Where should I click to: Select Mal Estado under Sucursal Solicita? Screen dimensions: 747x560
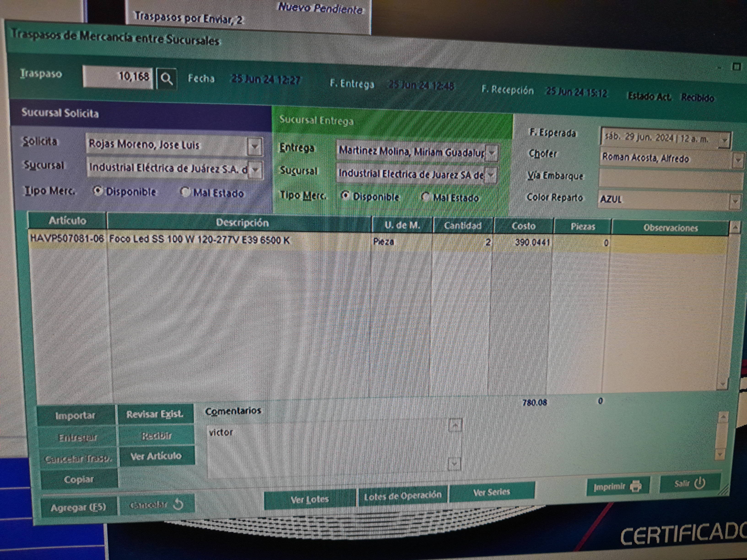[x=185, y=192]
